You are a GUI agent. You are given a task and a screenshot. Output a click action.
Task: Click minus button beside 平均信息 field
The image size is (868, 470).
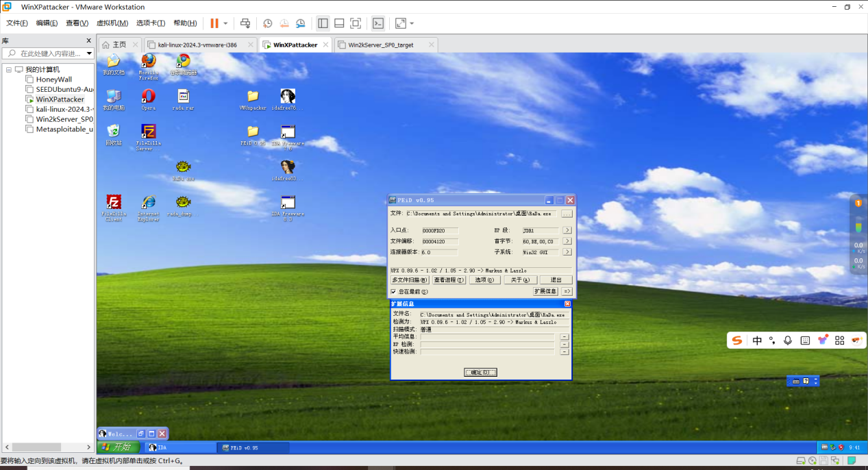click(565, 336)
